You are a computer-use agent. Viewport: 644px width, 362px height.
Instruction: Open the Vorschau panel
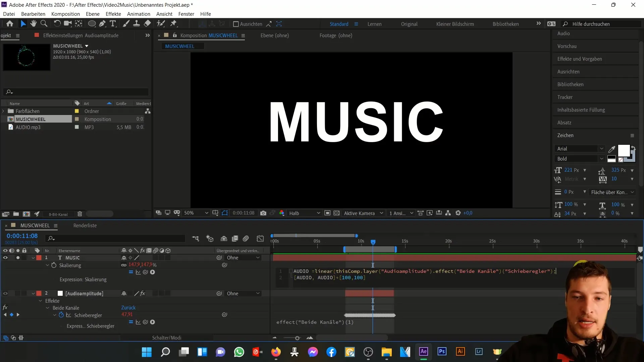pyautogui.click(x=567, y=46)
